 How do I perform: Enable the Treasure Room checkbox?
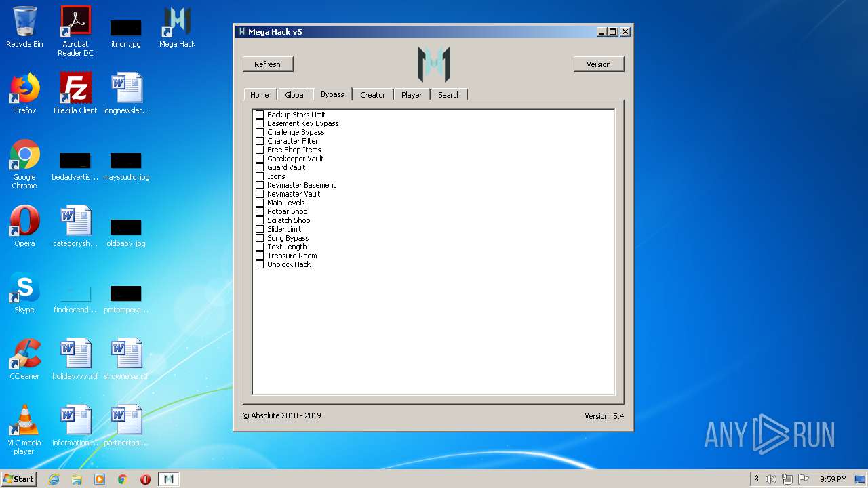[259, 256]
